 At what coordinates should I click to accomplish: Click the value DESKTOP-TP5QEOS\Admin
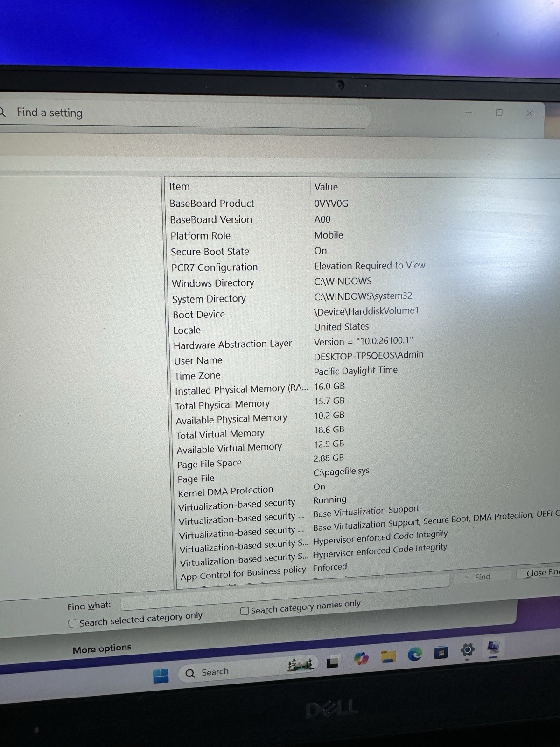369,356
